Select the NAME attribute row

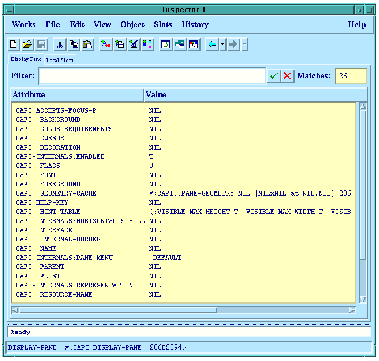[x=184, y=248]
